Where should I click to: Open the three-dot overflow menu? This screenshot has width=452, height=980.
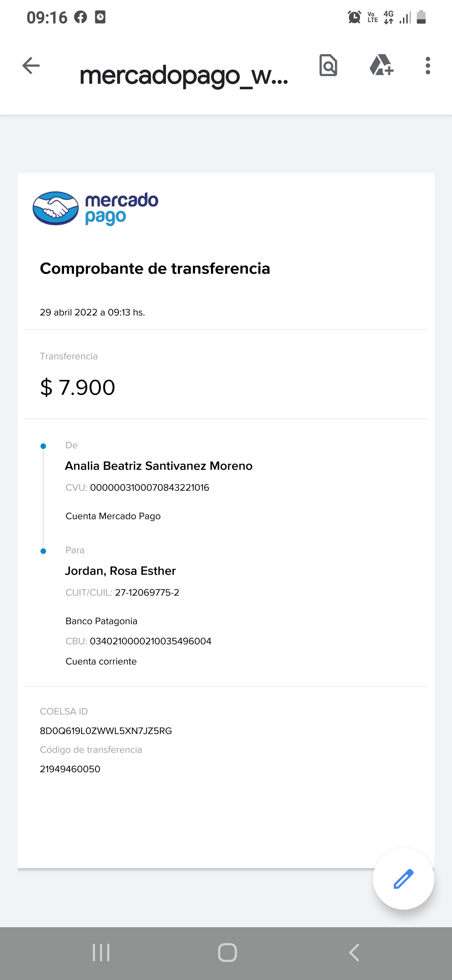427,66
